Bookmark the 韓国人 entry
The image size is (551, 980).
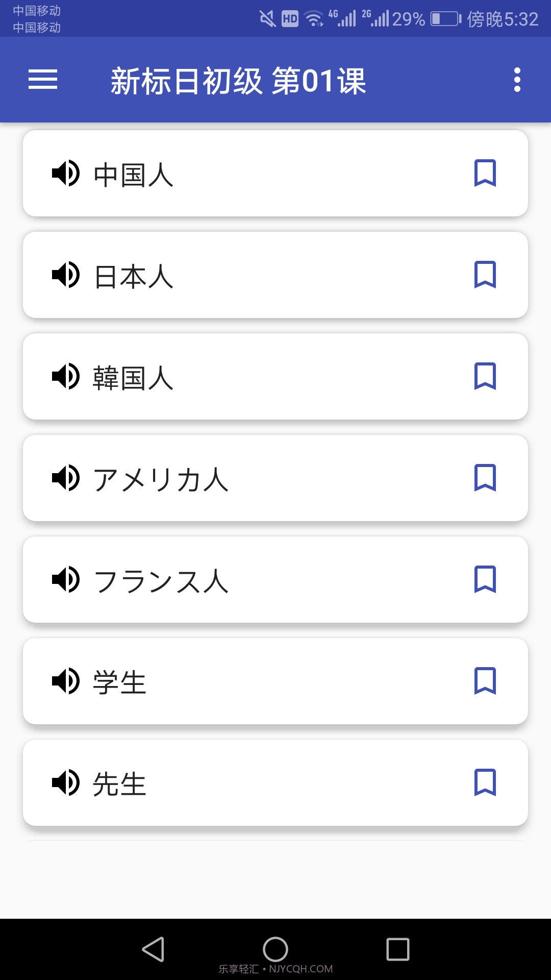(485, 377)
